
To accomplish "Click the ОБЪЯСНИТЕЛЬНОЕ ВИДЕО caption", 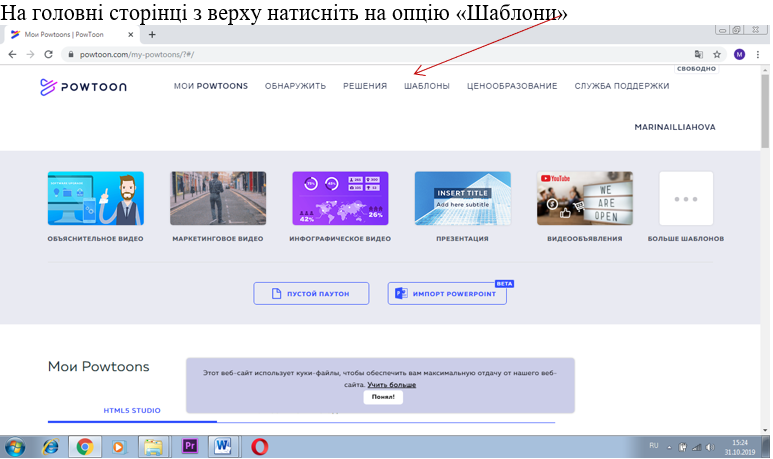I will pyautogui.click(x=96, y=239).
